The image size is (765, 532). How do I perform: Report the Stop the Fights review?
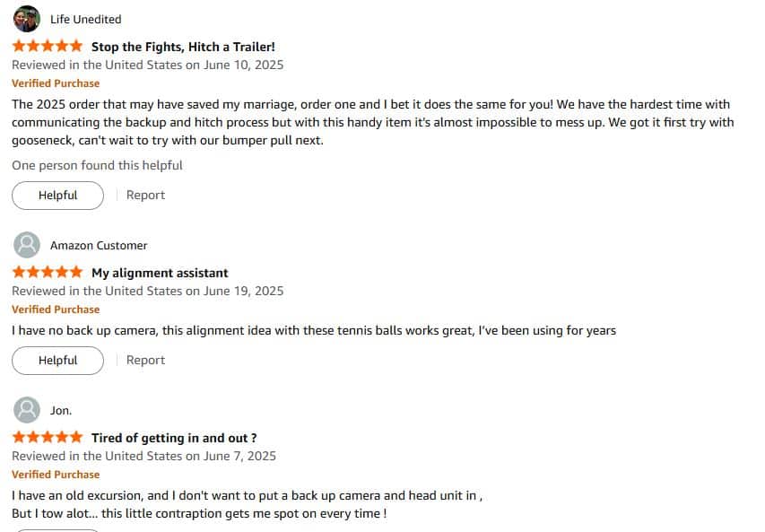tap(145, 196)
